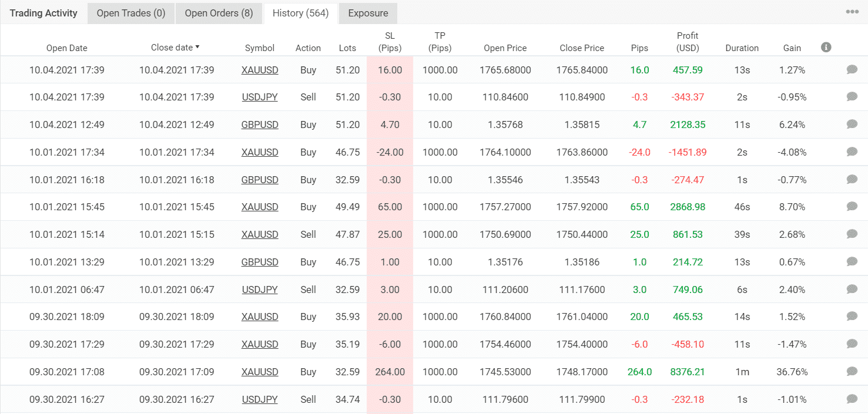868x414 pixels.
Task: Open XAUUSD link in the 1760.84000 open price row
Action: pyautogui.click(x=260, y=317)
